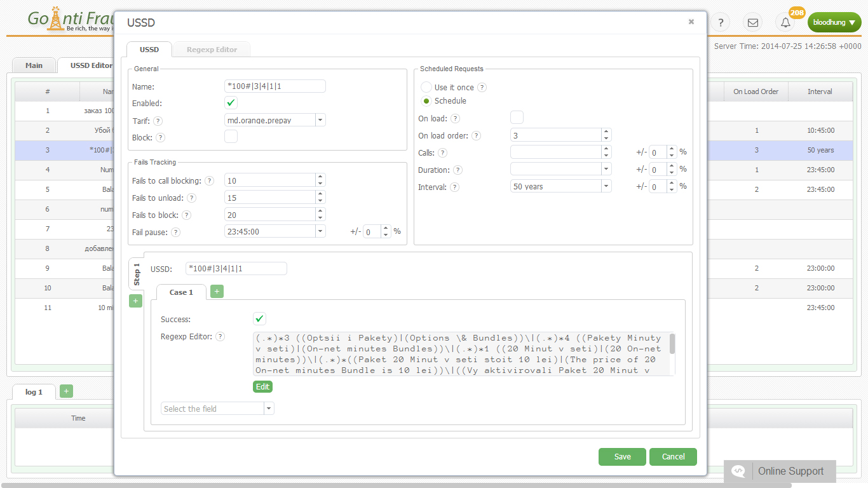Click help icon next to Tarif
868x488 pixels.
coord(158,121)
